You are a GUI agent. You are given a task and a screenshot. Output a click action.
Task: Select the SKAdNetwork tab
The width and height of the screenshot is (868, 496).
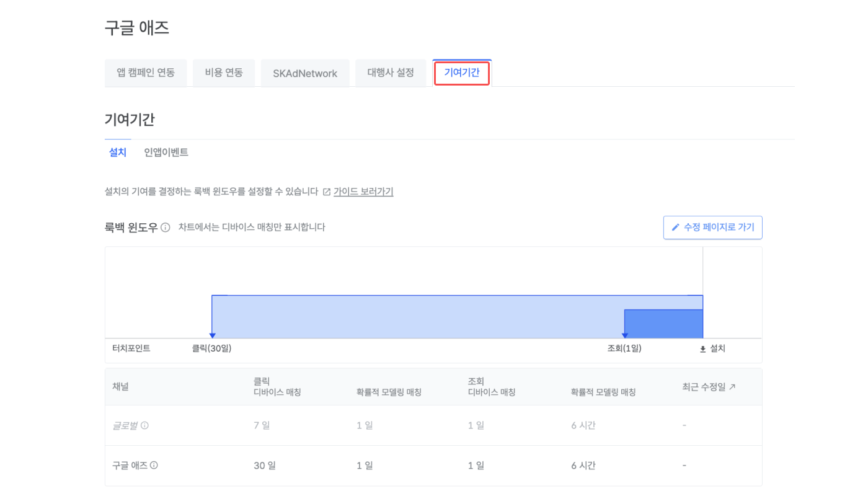pyautogui.click(x=305, y=73)
